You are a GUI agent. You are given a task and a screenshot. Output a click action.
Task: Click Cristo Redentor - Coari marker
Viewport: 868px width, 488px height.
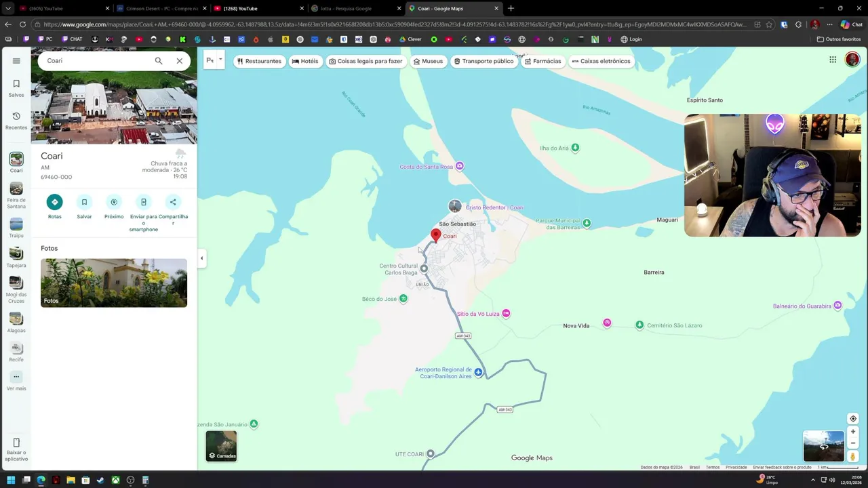[455, 206]
